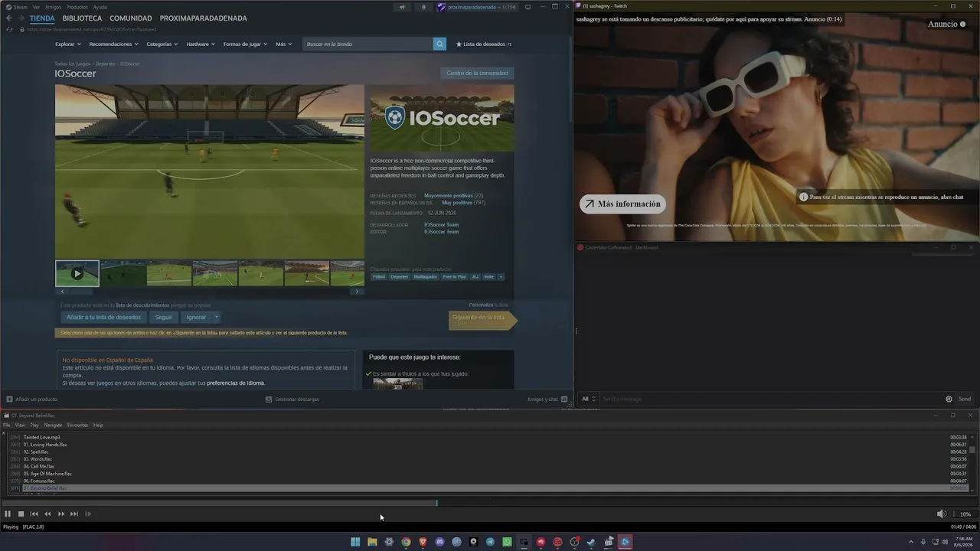Viewport: 980px width, 551px height.
Task: Go back in Steam with the back arrow
Action: click(x=9, y=18)
